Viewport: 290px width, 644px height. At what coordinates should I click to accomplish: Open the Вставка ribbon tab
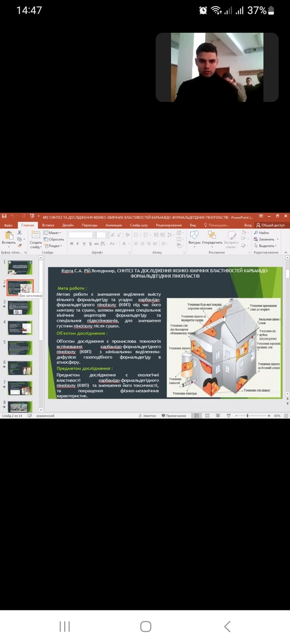[x=48, y=225]
